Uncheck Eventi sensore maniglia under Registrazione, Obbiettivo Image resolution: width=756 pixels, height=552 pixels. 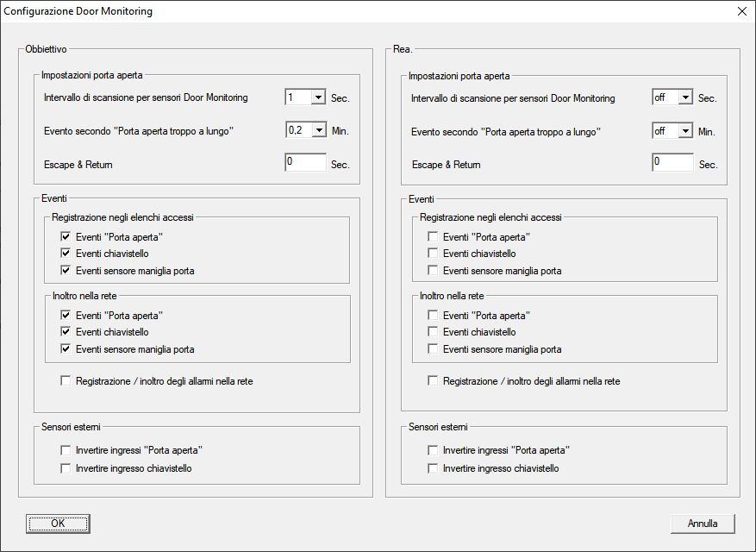tap(66, 271)
